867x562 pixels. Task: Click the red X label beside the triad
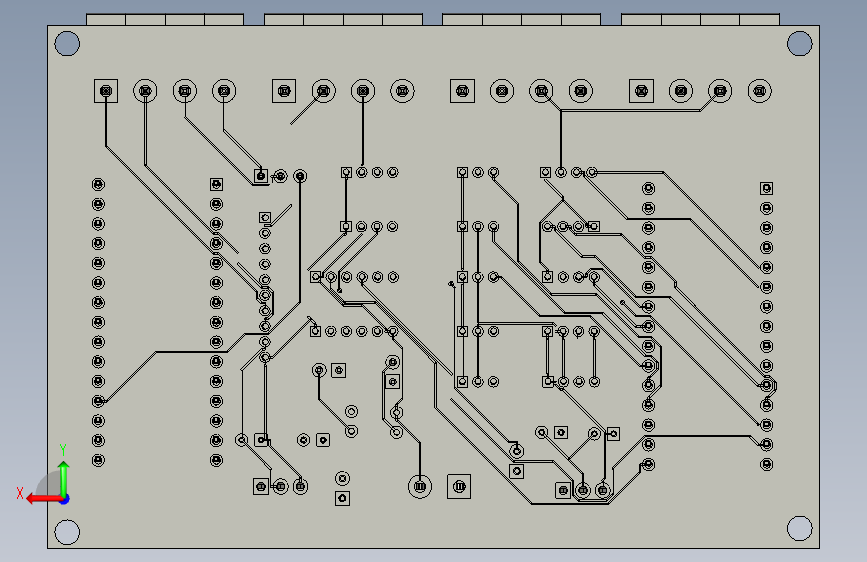point(20,493)
